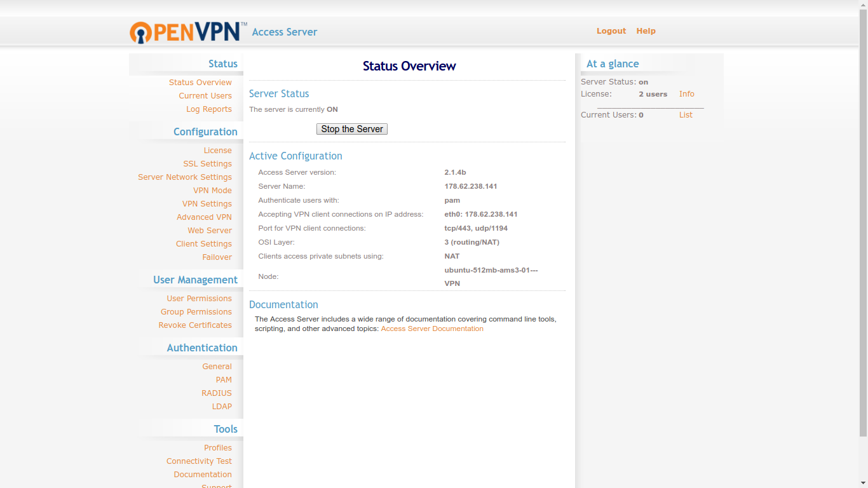Open Server Network Settings
The width and height of the screenshot is (868, 488).
click(x=185, y=177)
